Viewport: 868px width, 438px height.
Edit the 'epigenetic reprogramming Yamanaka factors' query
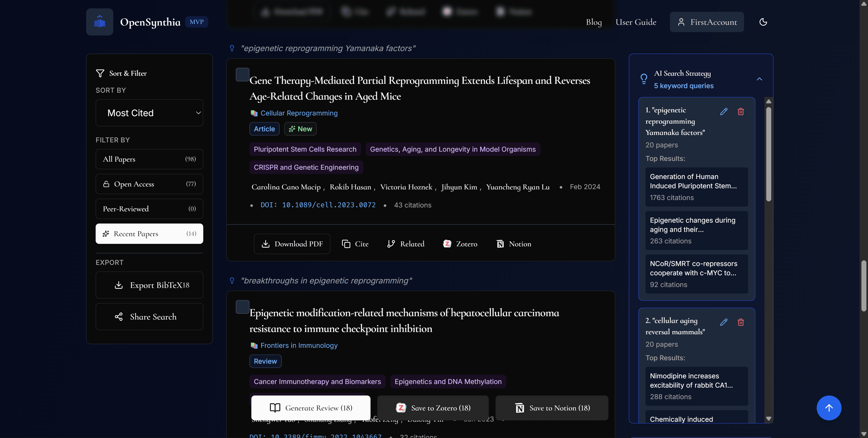(724, 111)
